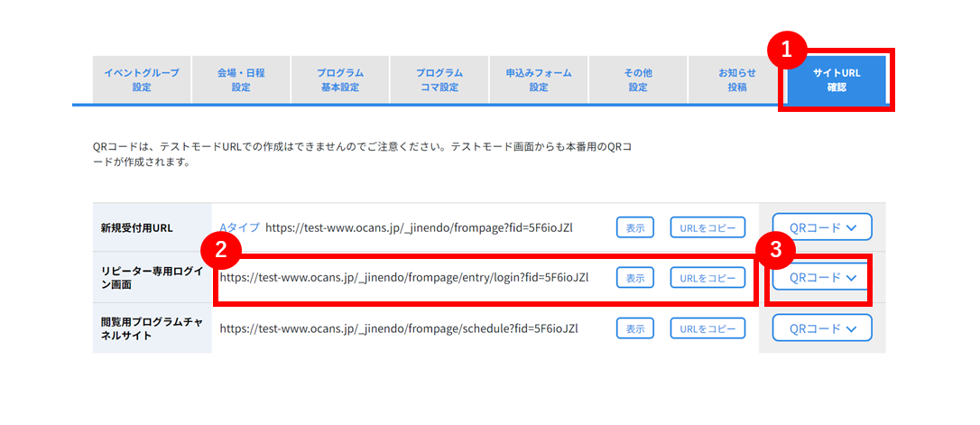980x425 pixels.
Task: Open the 申込みフォーム設定 tab
Action: coord(539,80)
